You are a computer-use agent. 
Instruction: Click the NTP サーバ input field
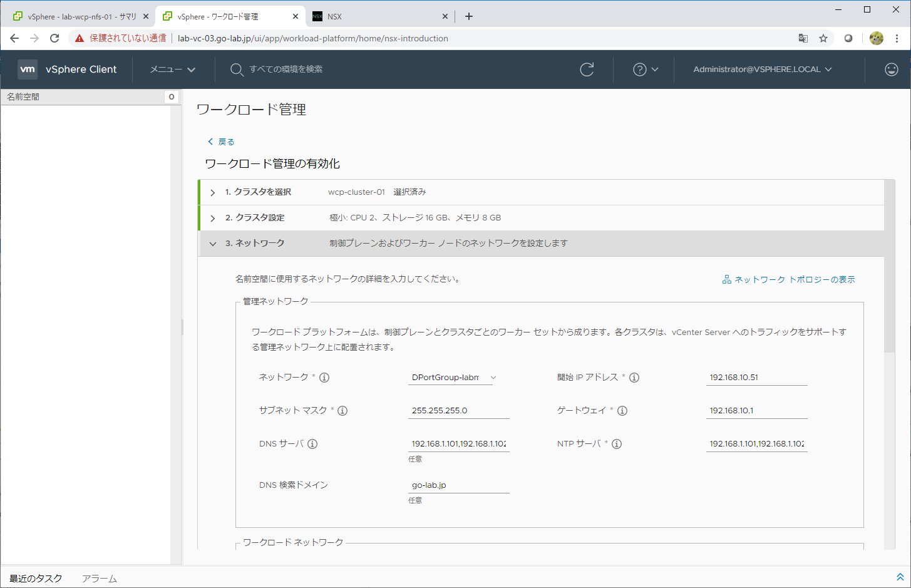(756, 444)
